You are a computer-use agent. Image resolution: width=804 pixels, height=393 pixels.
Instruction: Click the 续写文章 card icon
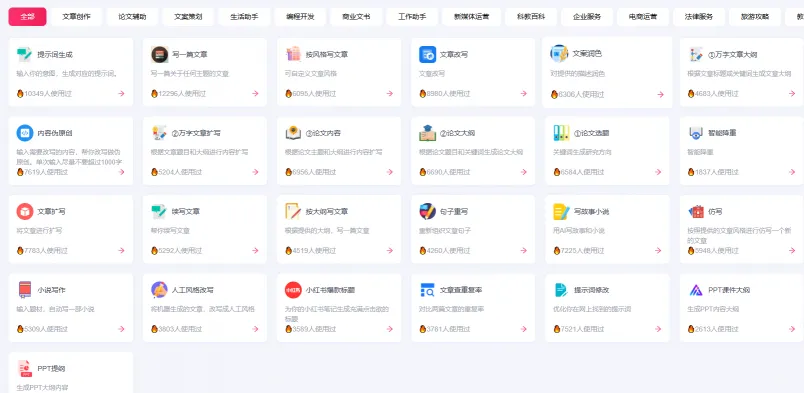(x=159, y=211)
